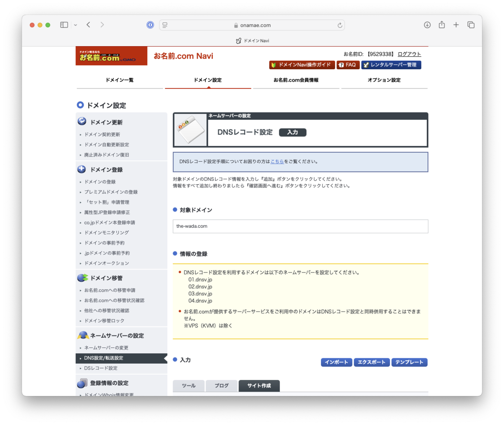Click the 04.dnsv.jp nameserver text
The width and height of the screenshot is (504, 425).
pyautogui.click(x=200, y=301)
